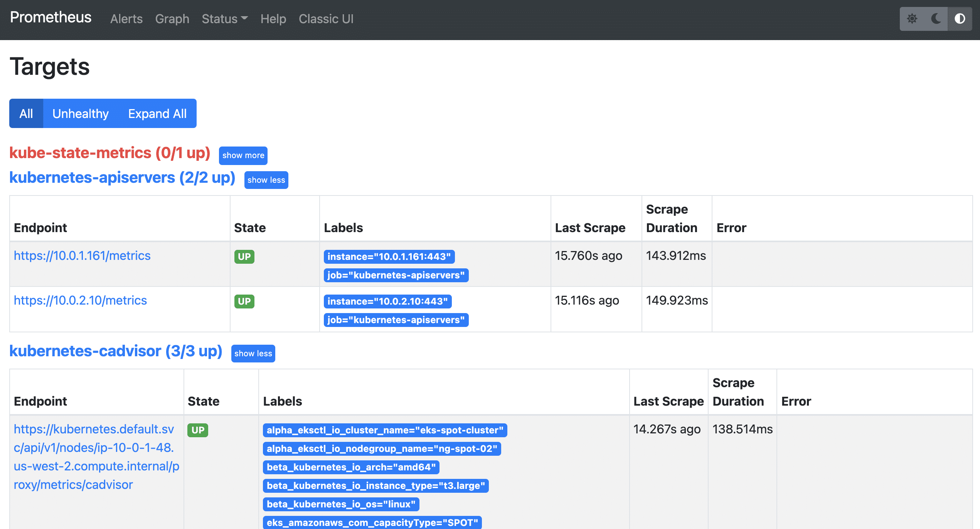Select the sun icon for light theme
Viewport: 980px width, 529px height.
point(913,18)
